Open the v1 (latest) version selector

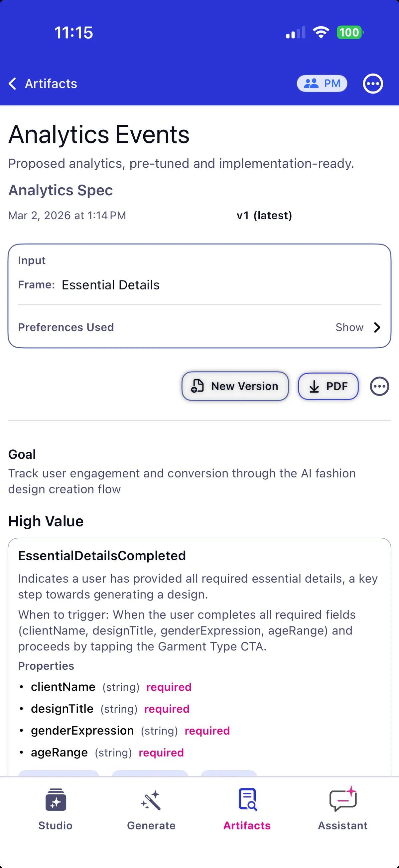coord(264,215)
